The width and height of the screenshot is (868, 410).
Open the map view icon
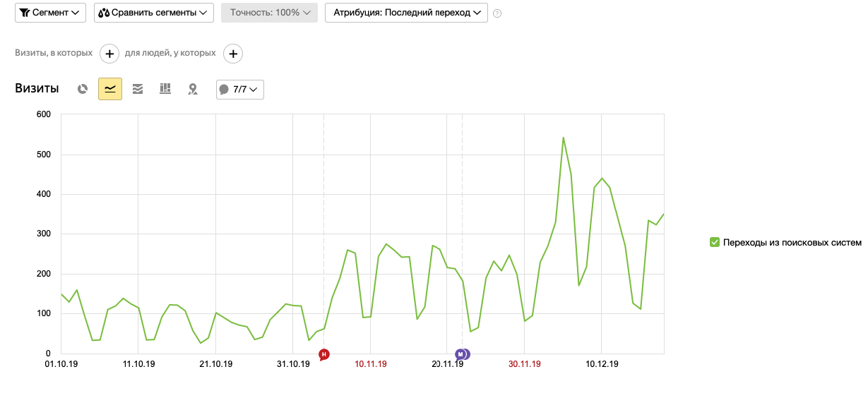[192, 89]
